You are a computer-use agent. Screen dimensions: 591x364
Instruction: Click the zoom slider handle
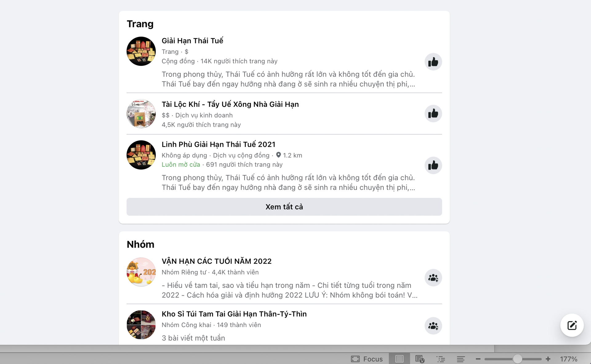point(517,359)
